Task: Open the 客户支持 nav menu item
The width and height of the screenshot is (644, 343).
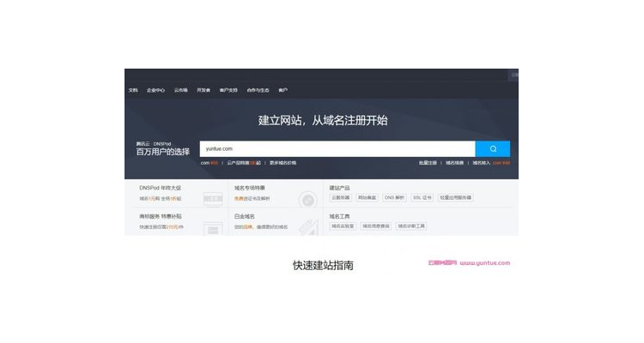Action: (228, 90)
